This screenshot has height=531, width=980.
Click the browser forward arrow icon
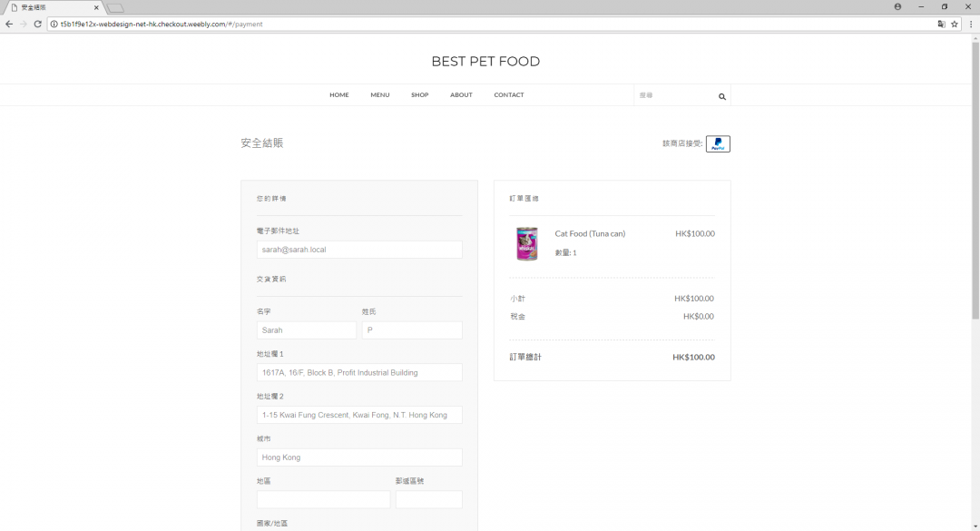point(23,25)
